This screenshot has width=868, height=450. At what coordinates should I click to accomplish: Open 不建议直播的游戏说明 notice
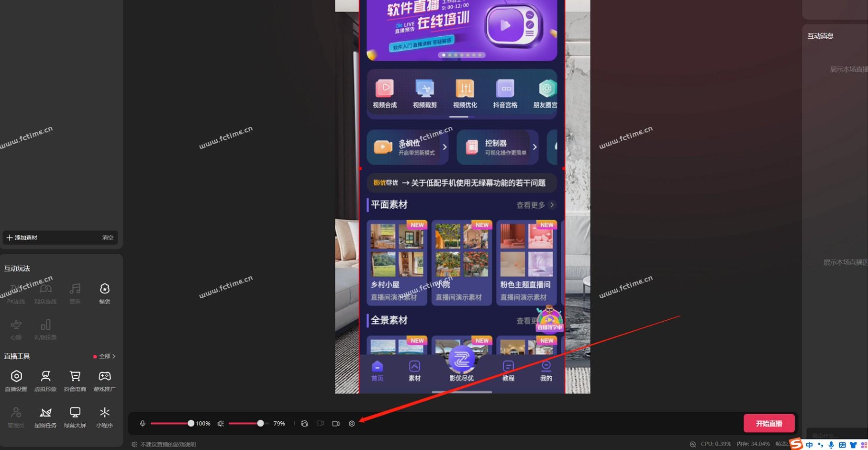pyautogui.click(x=164, y=444)
